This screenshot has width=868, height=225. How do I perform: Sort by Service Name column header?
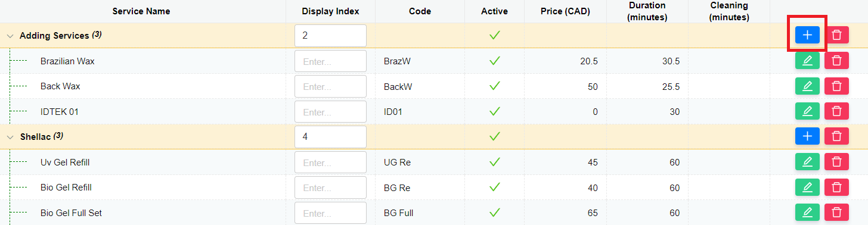pyautogui.click(x=141, y=11)
